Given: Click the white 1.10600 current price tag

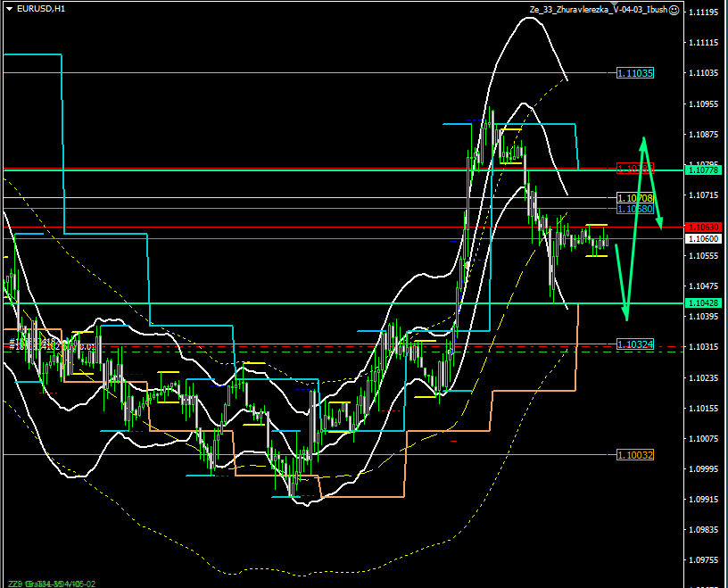Looking at the screenshot, I should (703, 239).
